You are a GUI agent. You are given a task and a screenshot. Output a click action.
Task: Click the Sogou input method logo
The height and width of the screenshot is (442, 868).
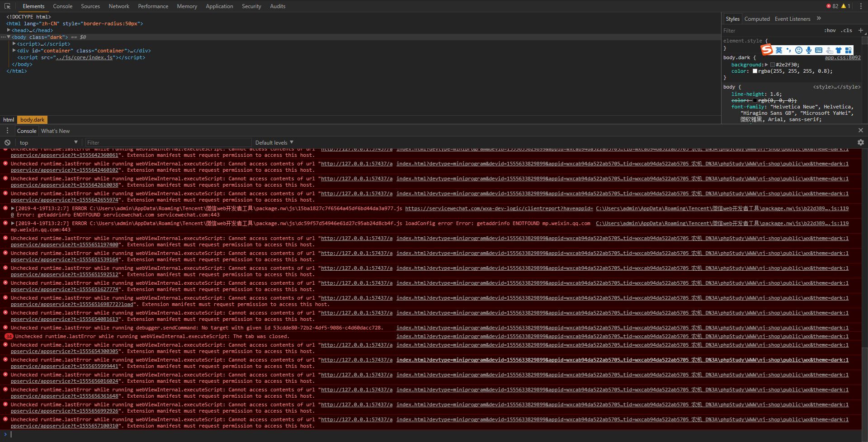tap(767, 50)
